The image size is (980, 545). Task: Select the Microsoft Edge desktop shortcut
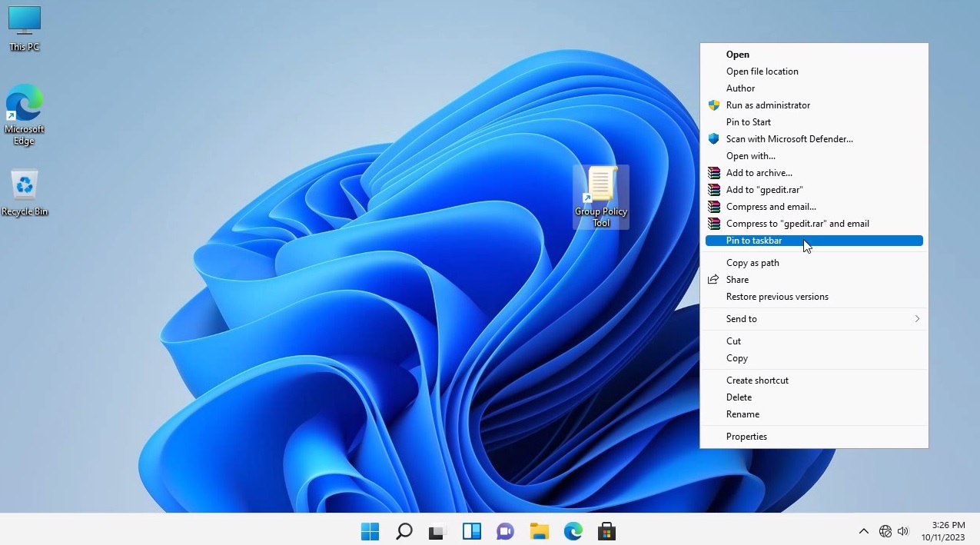[x=24, y=115]
